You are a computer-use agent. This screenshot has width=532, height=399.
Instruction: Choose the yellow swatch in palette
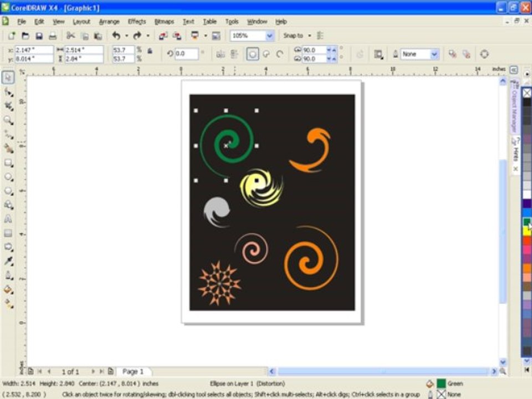click(x=526, y=232)
